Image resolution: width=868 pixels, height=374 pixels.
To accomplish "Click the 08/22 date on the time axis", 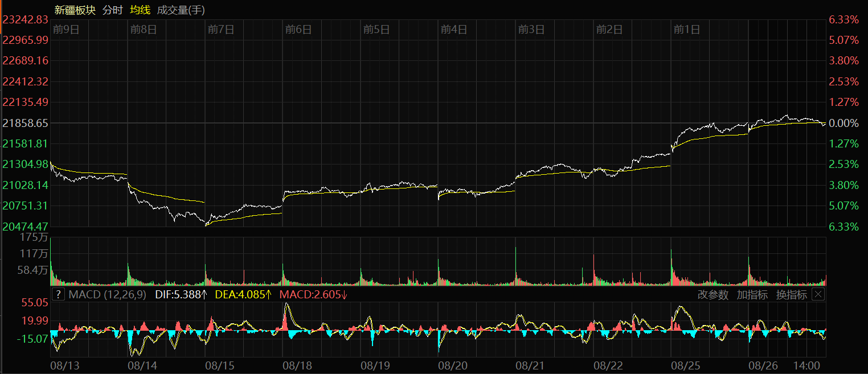I will pos(608,365).
